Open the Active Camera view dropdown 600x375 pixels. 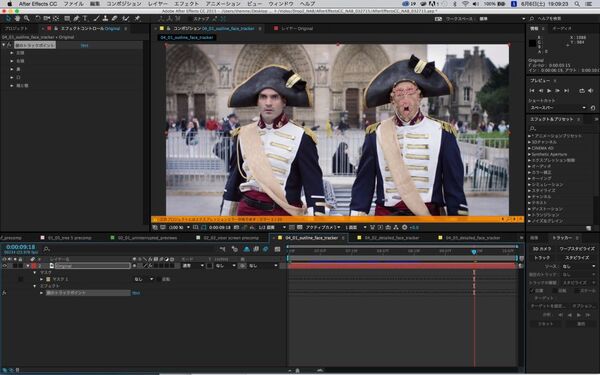(x=323, y=227)
